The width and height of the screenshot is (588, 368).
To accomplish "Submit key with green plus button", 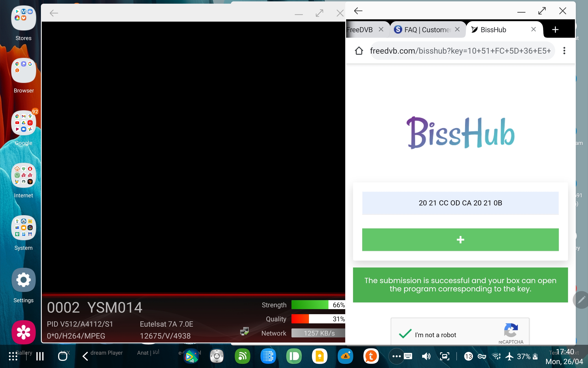I will pos(460,240).
